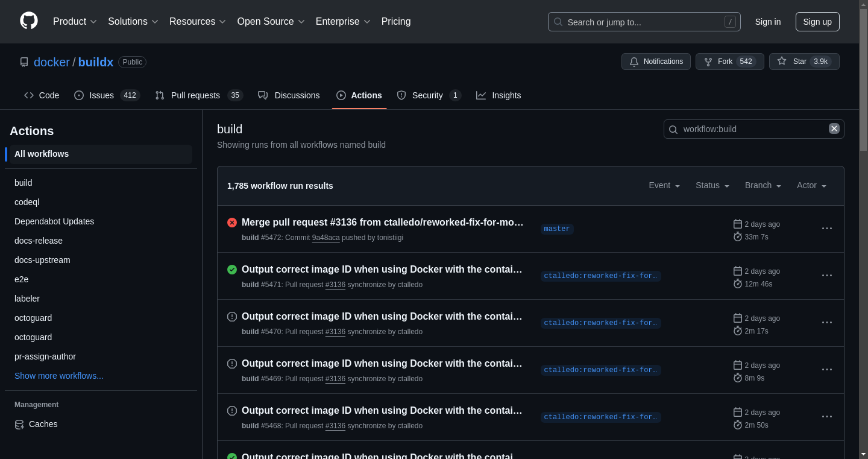868x459 pixels.
Task: Select the codeql workflow
Action: click(101, 202)
